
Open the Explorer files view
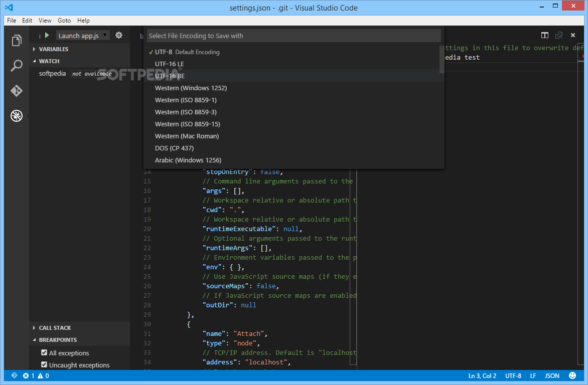click(x=16, y=41)
